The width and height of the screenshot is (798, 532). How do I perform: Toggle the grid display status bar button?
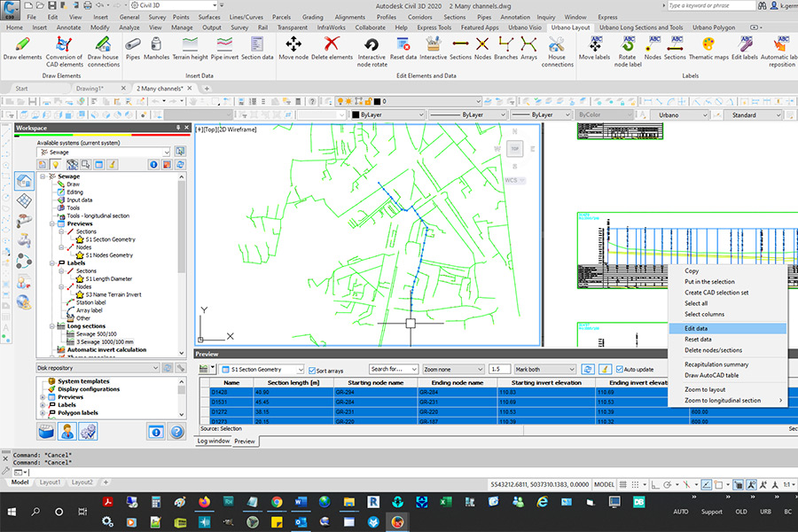coord(623,485)
